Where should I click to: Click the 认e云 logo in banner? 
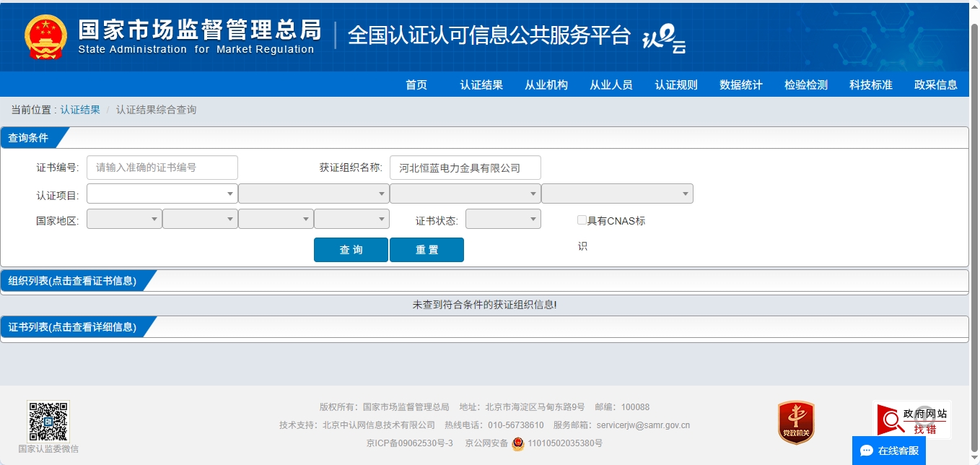(x=664, y=39)
